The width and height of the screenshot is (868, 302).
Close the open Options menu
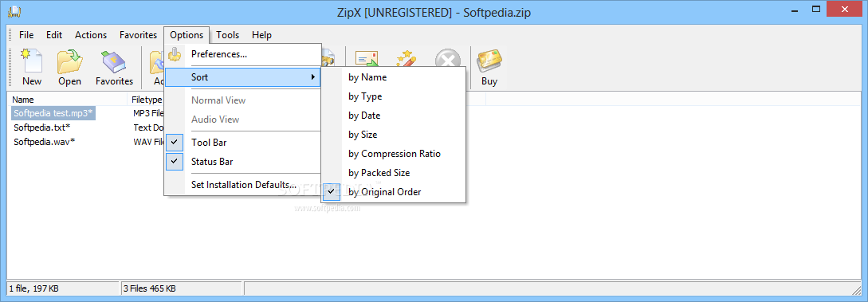(187, 35)
